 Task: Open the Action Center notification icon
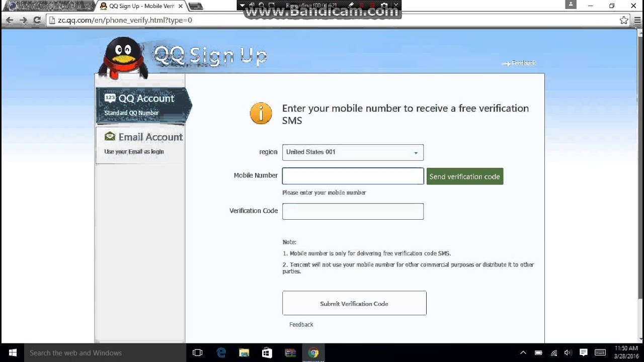pyautogui.click(x=584, y=352)
